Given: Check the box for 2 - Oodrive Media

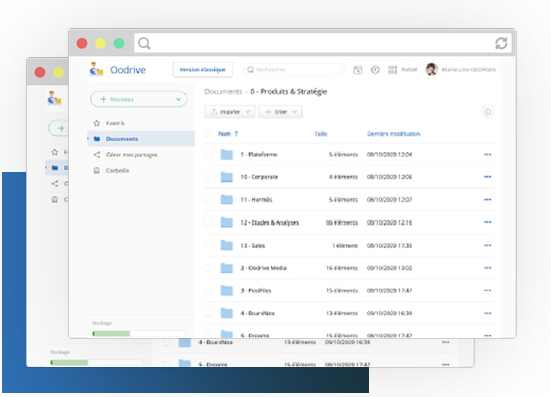Looking at the screenshot, I should point(208,268).
